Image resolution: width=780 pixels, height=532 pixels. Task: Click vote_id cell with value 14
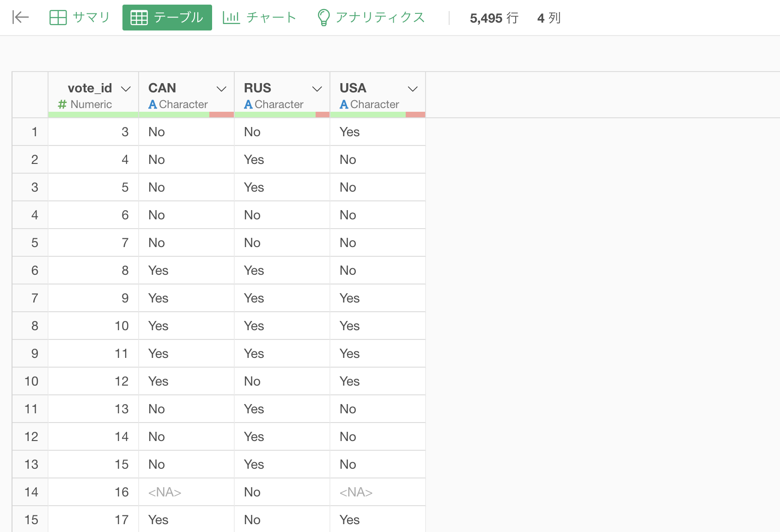click(x=93, y=437)
